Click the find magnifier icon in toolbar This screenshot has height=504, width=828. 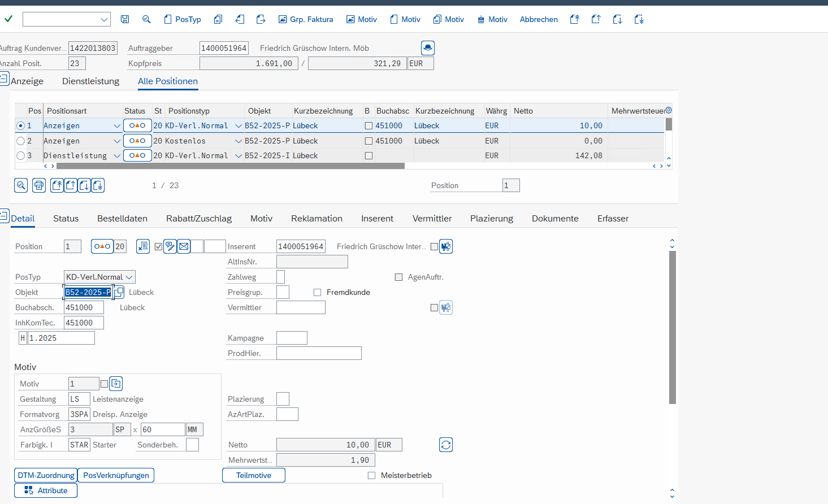coord(146,19)
